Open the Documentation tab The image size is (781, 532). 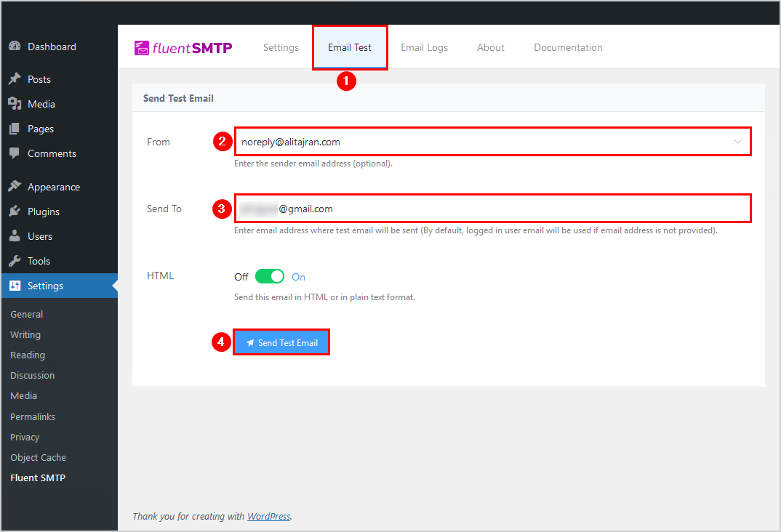point(568,48)
